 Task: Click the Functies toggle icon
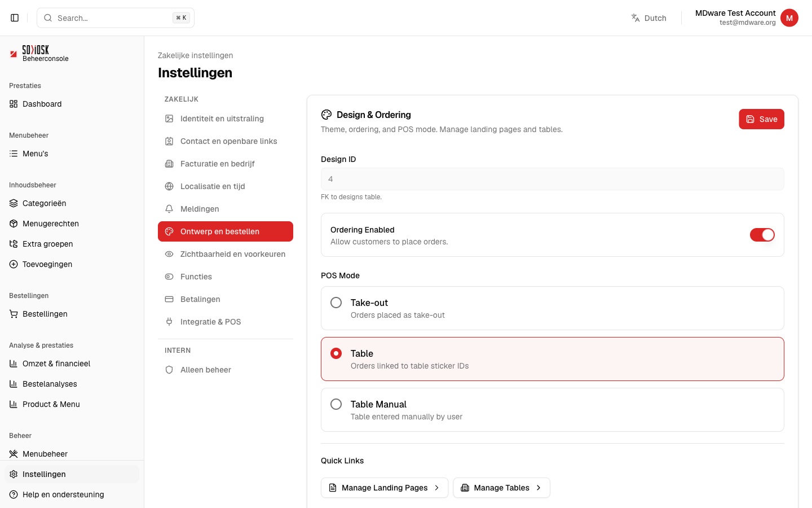pyautogui.click(x=169, y=277)
